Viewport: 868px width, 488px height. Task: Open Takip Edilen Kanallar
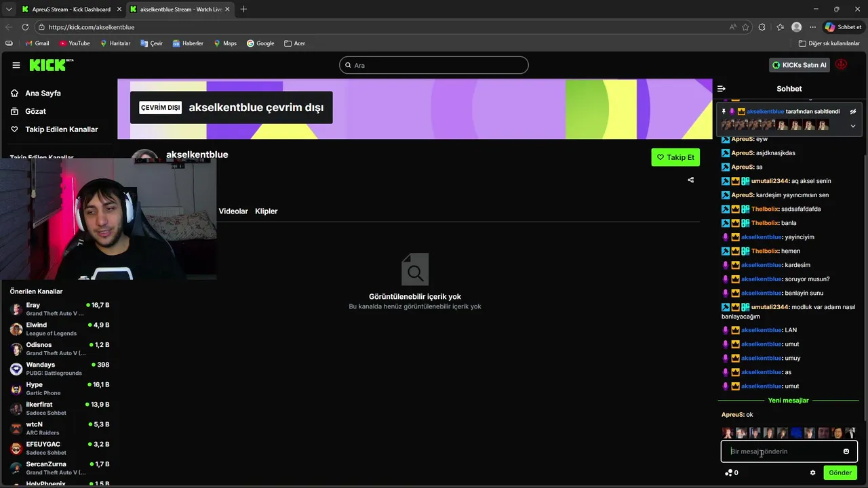pos(61,129)
